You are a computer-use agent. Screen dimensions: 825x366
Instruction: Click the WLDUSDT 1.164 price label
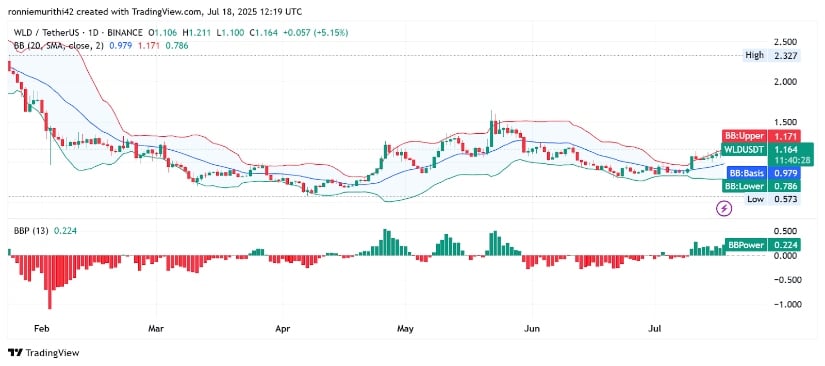[x=762, y=149]
